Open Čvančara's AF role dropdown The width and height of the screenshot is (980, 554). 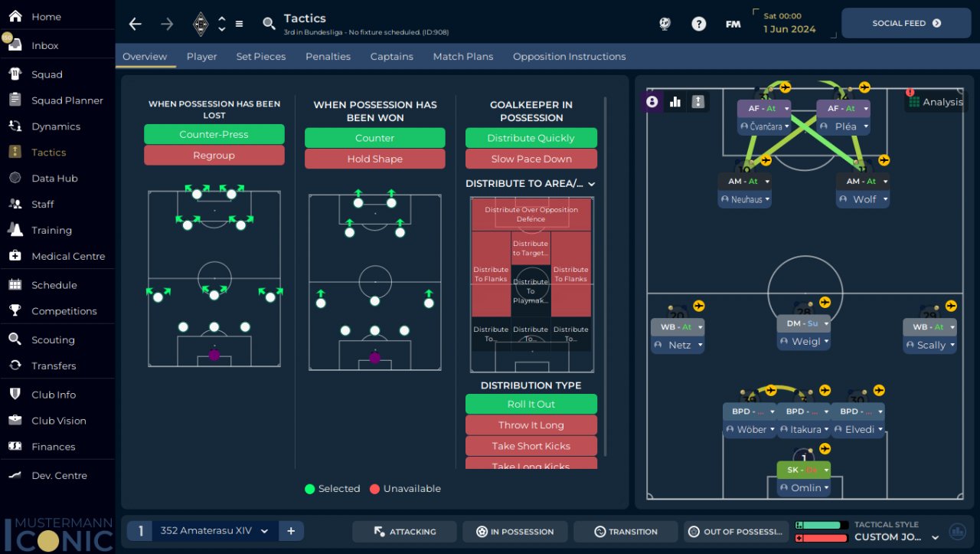point(786,109)
